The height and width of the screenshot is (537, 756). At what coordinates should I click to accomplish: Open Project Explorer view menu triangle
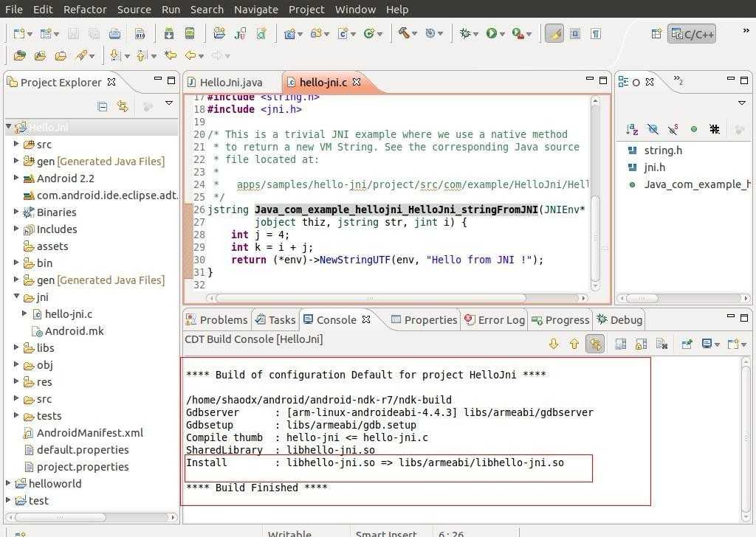169,103
